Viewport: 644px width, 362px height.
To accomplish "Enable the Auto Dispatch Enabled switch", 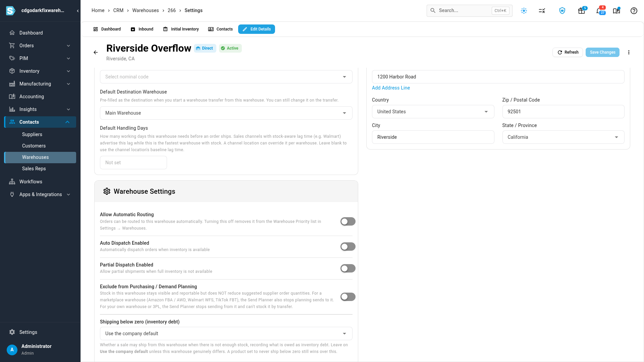I will pyautogui.click(x=348, y=247).
